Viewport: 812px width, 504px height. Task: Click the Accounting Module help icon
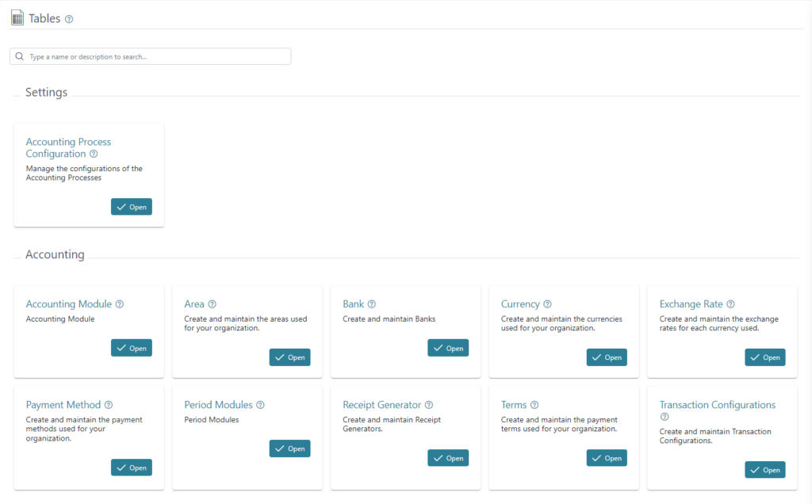pos(120,304)
